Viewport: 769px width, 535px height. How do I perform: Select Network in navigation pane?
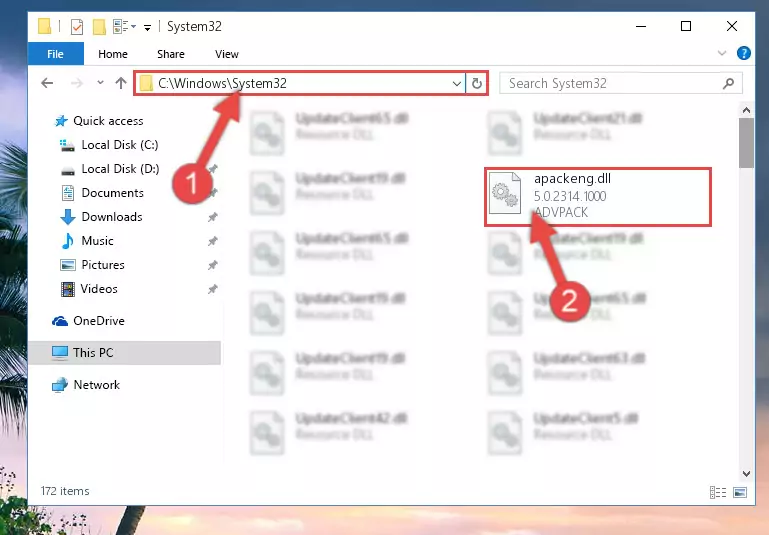[86, 385]
